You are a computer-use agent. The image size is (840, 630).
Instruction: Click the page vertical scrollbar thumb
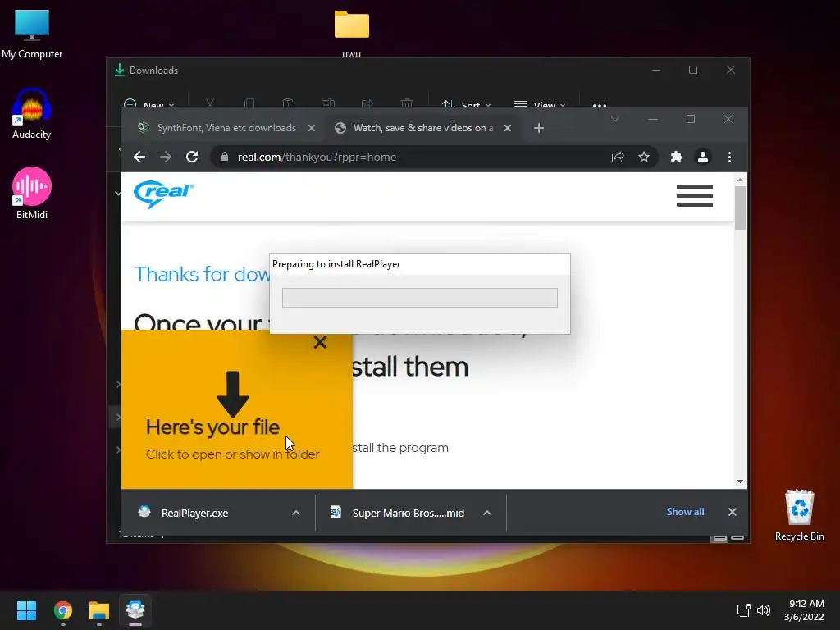(x=740, y=208)
